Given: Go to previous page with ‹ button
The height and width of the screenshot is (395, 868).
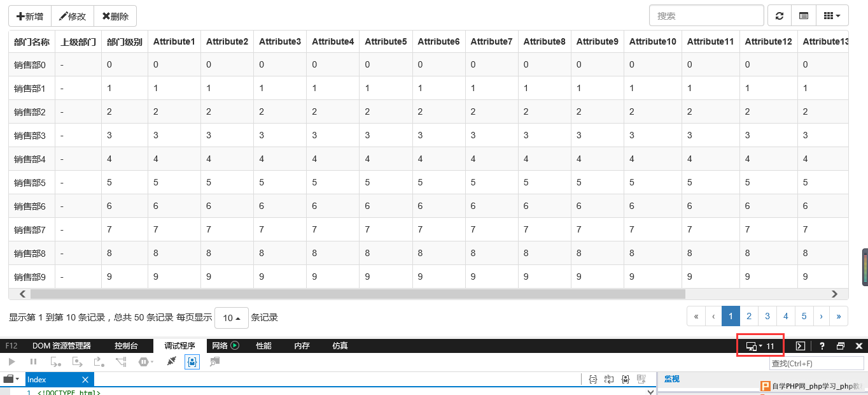Looking at the screenshot, I should click(713, 316).
